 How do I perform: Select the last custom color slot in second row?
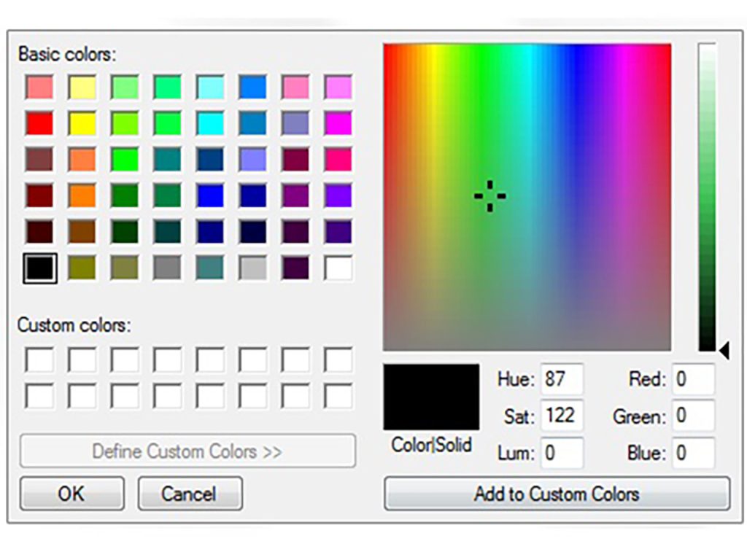coord(338,396)
